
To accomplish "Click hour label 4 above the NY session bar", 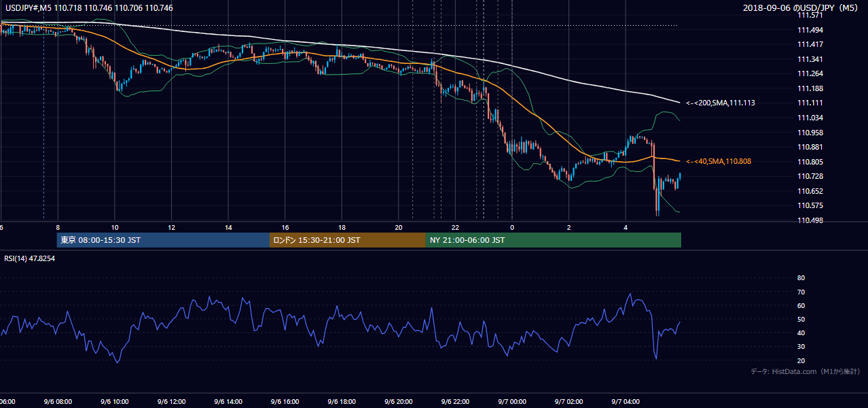I will pyautogui.click(x=626, y=228).
